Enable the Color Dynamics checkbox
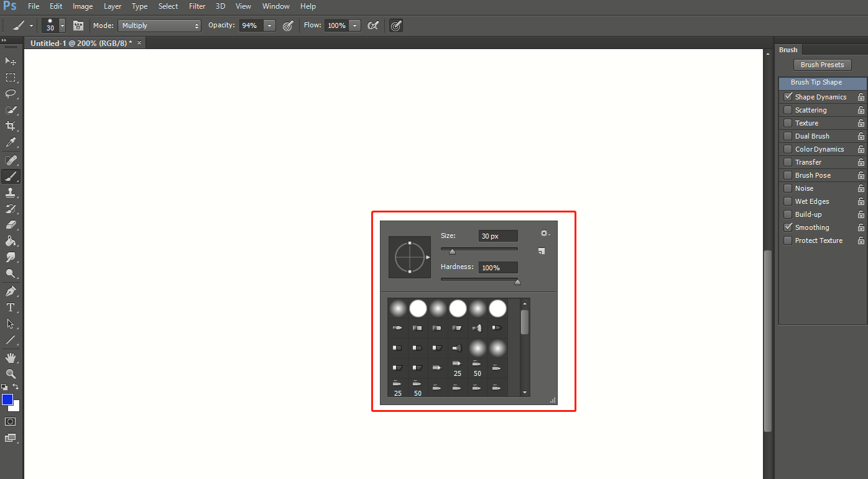 pyautogui.click(x=788, y=149)
